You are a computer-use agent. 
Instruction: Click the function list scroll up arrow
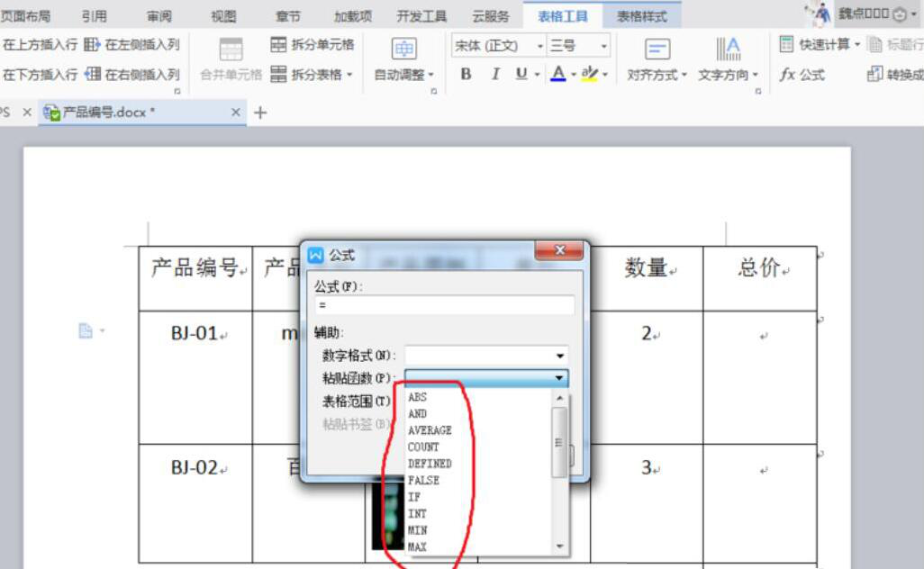coord(559,398)
